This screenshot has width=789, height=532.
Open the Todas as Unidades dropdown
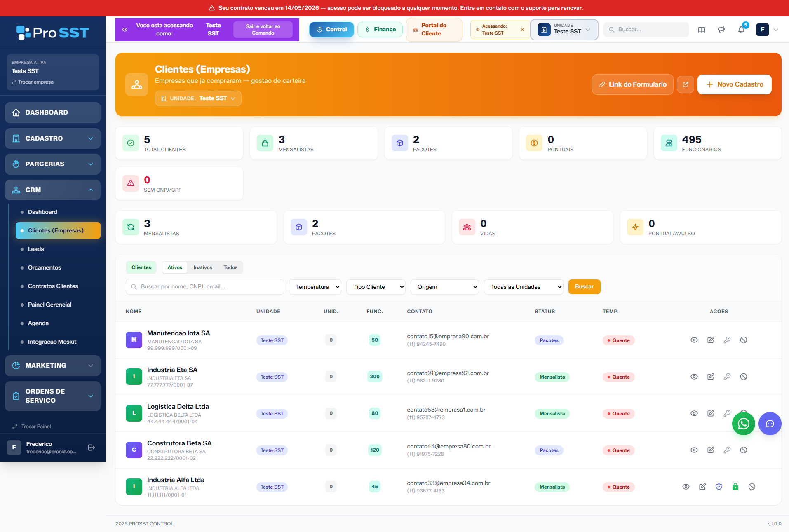click(x=524, y=287)
